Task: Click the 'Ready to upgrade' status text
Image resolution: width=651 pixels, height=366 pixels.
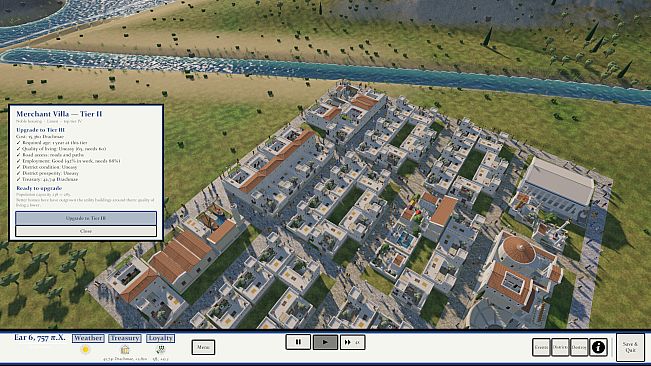Action: tap(39, 188)
